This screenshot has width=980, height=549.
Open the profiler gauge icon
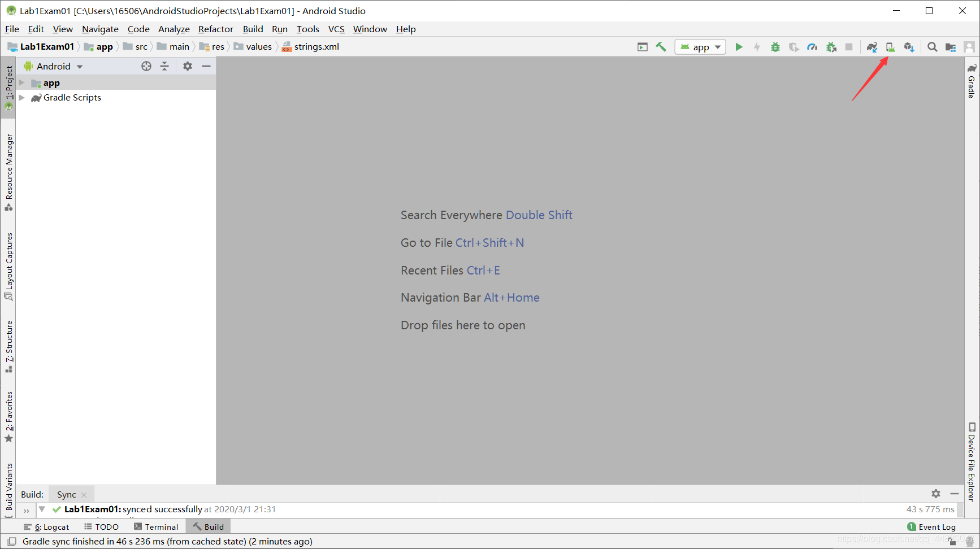click(x=812, y=47)
